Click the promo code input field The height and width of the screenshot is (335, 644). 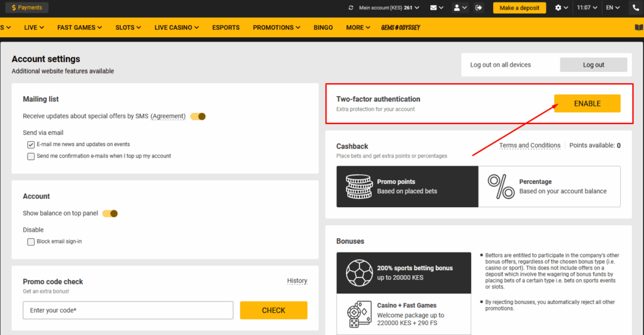tap(128, 310)
